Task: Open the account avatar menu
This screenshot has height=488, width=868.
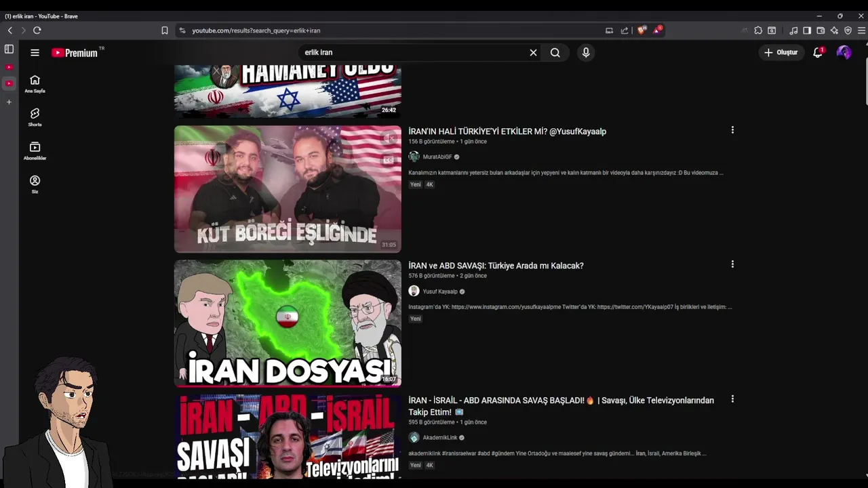Action: pos(844,52)
